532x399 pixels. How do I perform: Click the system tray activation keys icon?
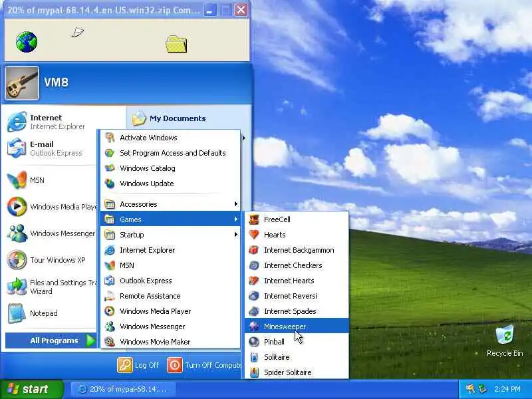(470, 389)
